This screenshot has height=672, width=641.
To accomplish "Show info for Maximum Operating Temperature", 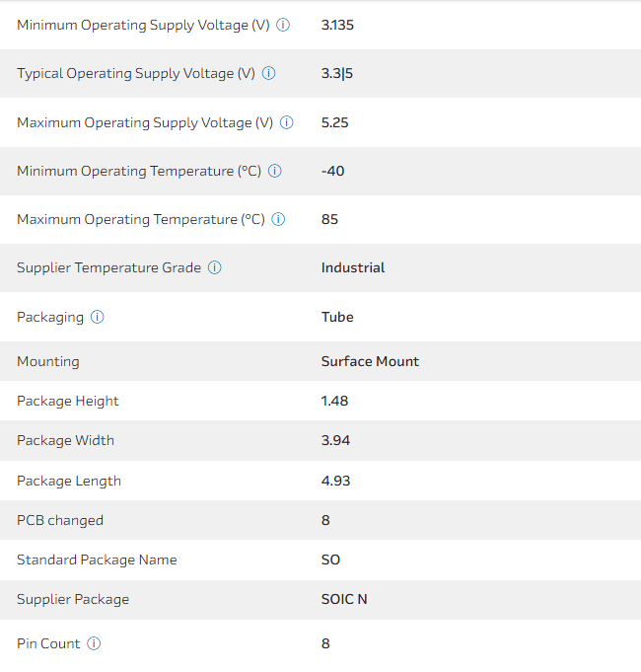I will 278,219.
